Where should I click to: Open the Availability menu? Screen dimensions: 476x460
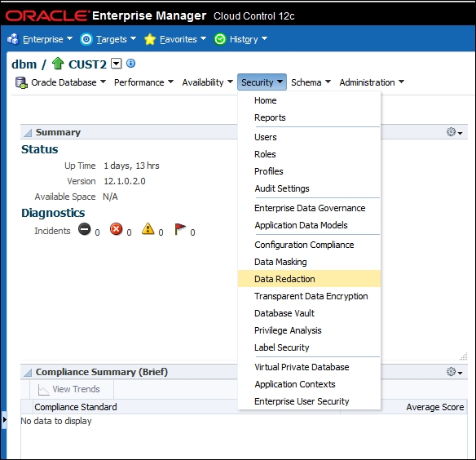click(x=208, y=82)
